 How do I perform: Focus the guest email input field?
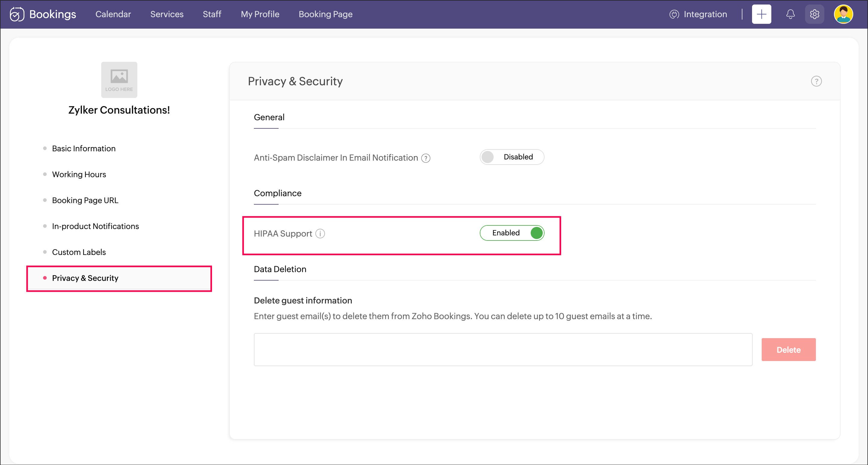(x=503, y=350)
